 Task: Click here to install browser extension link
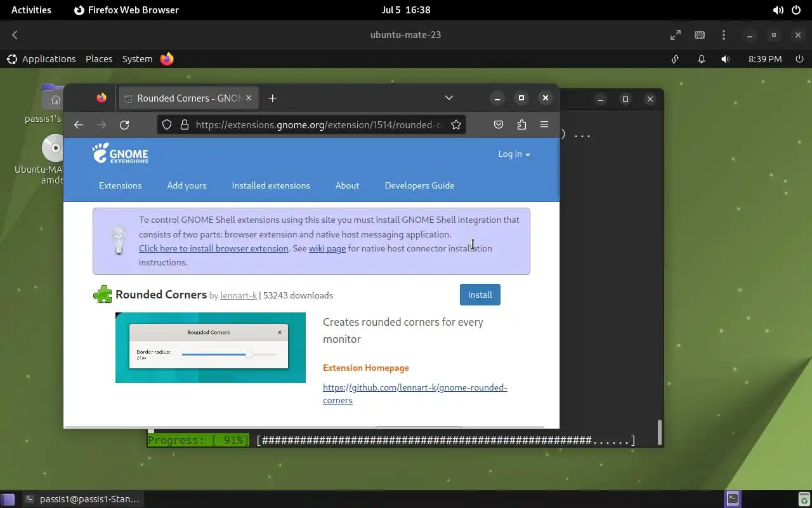tap(214, 248)
